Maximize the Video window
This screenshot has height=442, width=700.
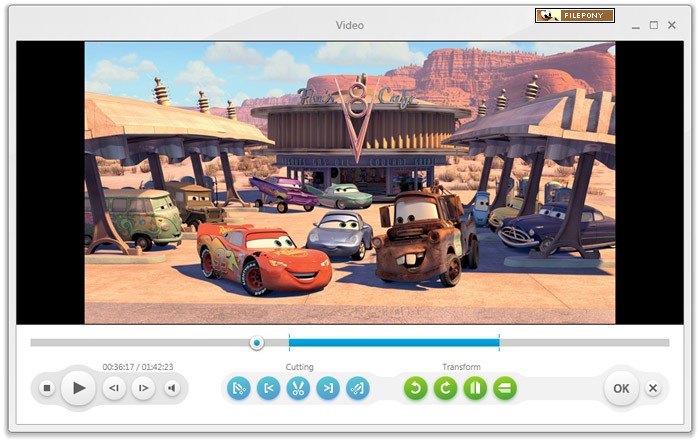654,25
